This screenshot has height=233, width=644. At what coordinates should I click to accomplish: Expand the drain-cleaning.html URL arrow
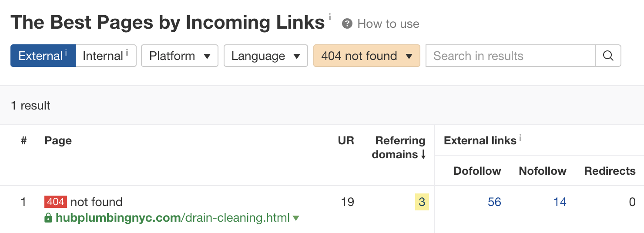(296, 218)
